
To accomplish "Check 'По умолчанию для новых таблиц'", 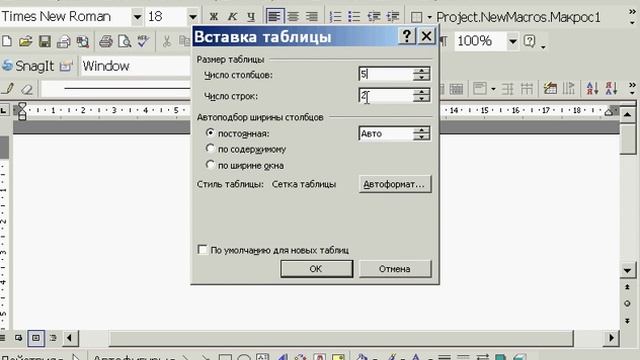I will click(x=202, y=249).
